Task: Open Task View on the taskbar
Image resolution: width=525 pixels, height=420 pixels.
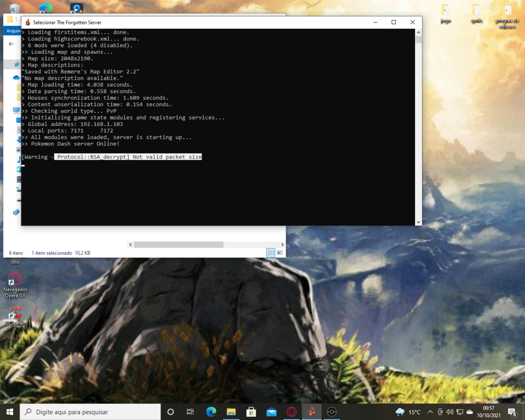Action: [x=190, y=412]
